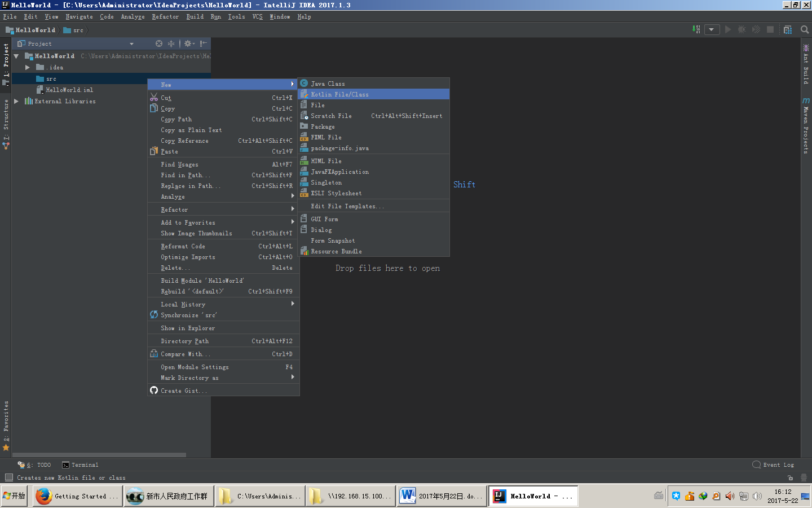Open the run configuration dropdown

coord(712,30)
